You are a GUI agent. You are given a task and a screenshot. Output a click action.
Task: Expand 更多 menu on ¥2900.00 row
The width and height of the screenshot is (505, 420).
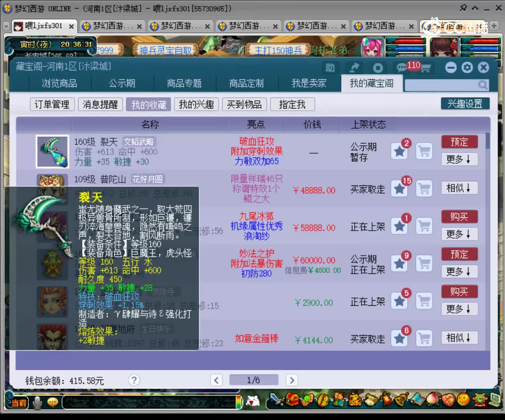pos(459,309)
